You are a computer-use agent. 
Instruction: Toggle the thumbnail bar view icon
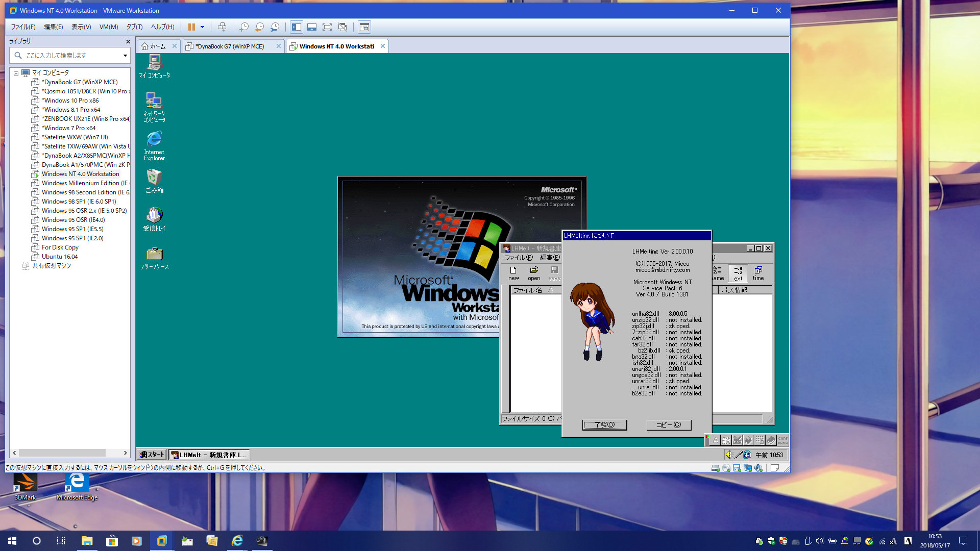(x=312, y=27)
